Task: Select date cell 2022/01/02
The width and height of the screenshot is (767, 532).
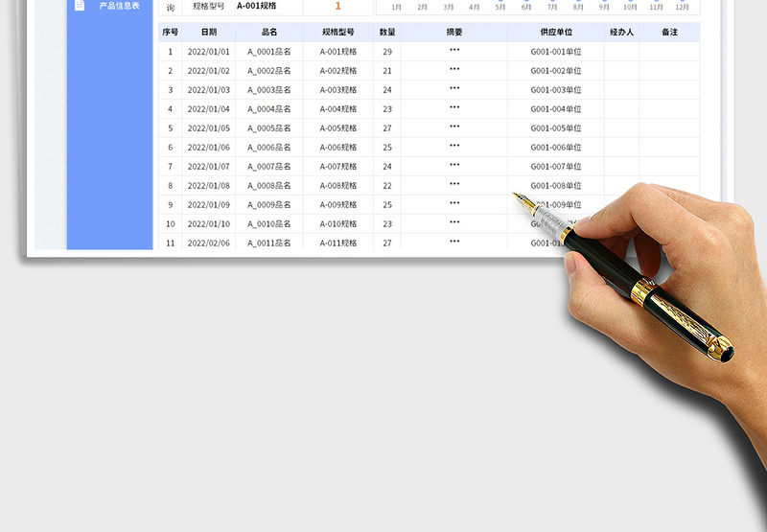Action: click(209, 71)
